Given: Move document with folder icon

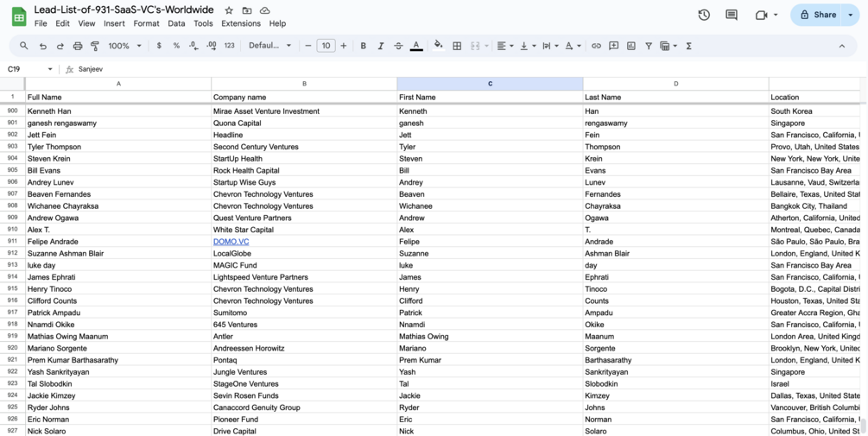Looking at the screenshot, I should tap(247, 10).
